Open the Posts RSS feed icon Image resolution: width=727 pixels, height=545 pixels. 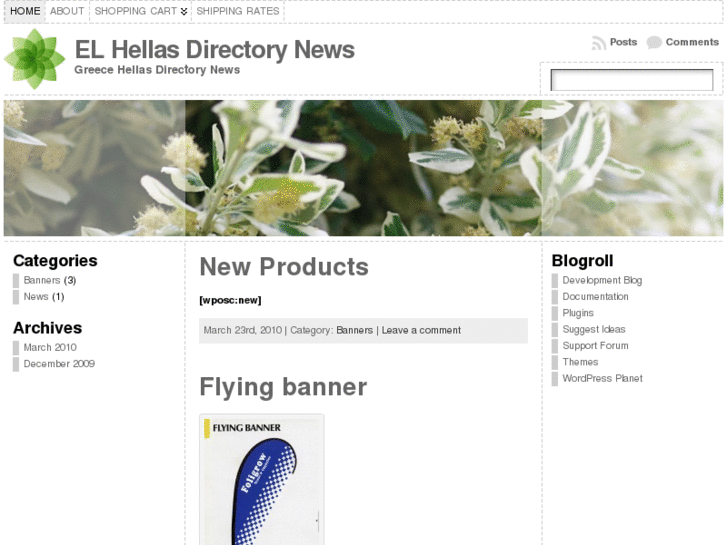click(599, 43)
